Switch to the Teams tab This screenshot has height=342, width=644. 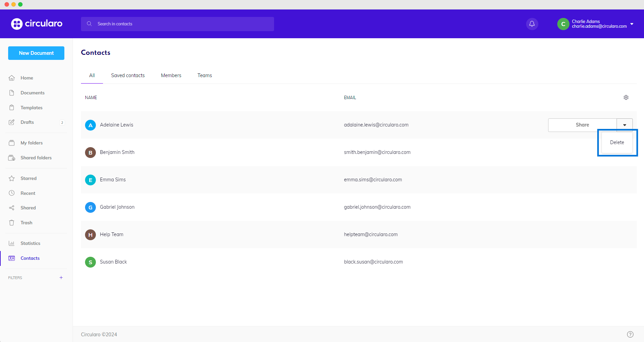point(205,75)
